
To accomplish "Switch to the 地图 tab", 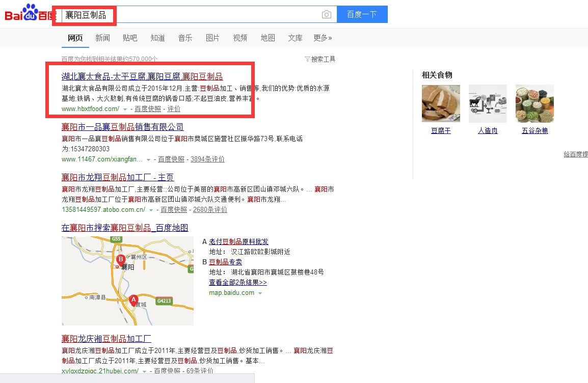I will pos(268,38).
